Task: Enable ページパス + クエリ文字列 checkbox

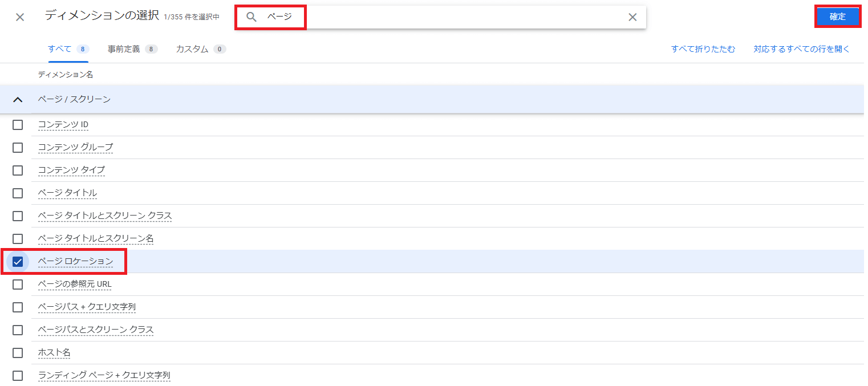Action: (x=18, y=307)
